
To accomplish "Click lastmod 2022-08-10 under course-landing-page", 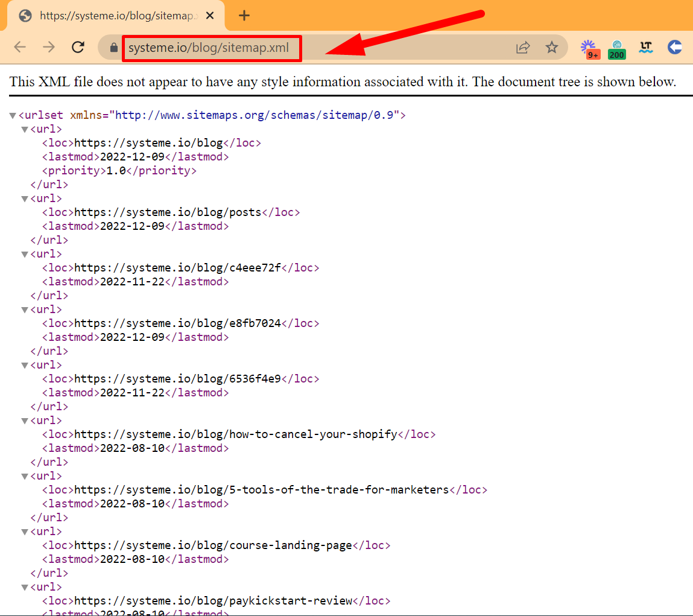I will coord(132,559).
